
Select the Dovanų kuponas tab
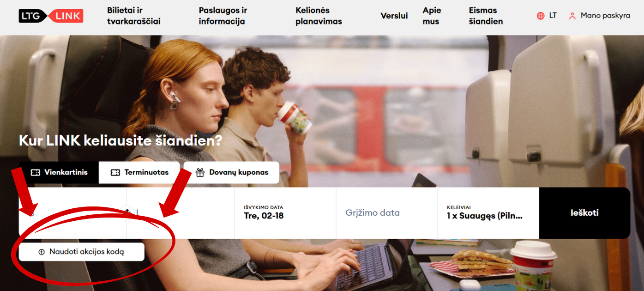point(231,172)
